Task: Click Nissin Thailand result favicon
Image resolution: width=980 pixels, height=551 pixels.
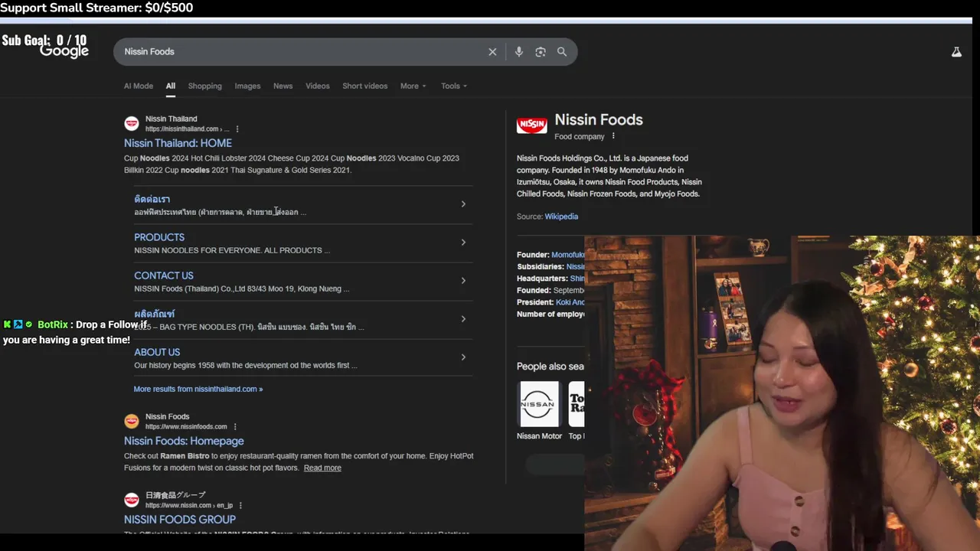Action: point(132,123)
